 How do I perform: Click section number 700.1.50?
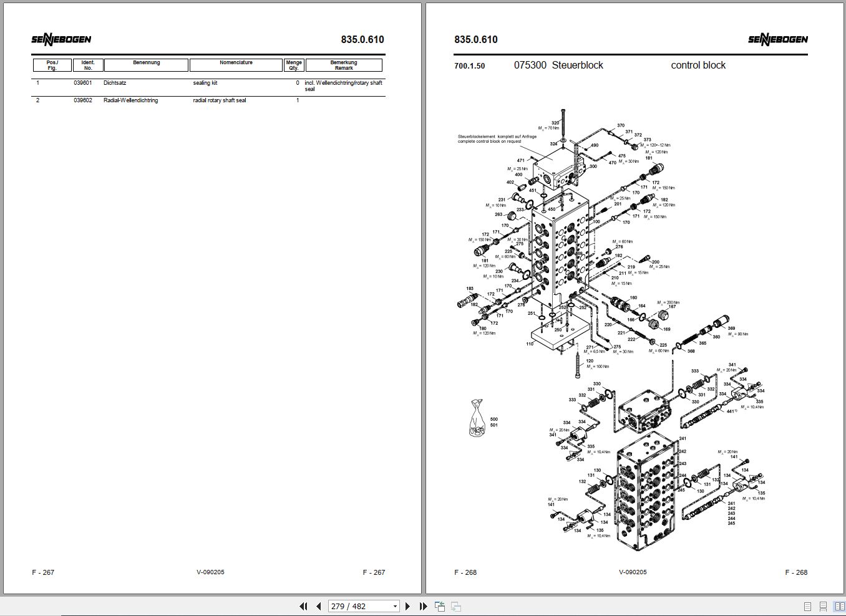pyautogui.click(x=469, y=66)
